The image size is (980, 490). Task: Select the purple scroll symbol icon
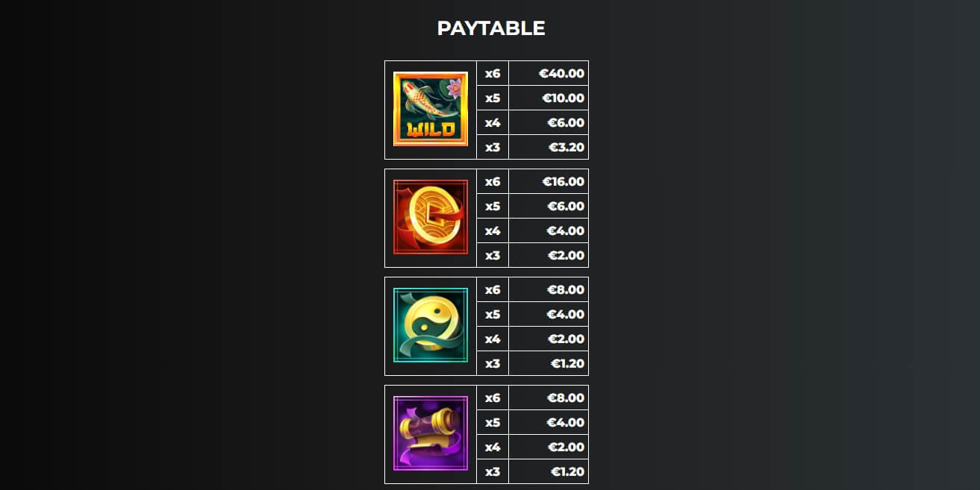click(x=431, y=433)
